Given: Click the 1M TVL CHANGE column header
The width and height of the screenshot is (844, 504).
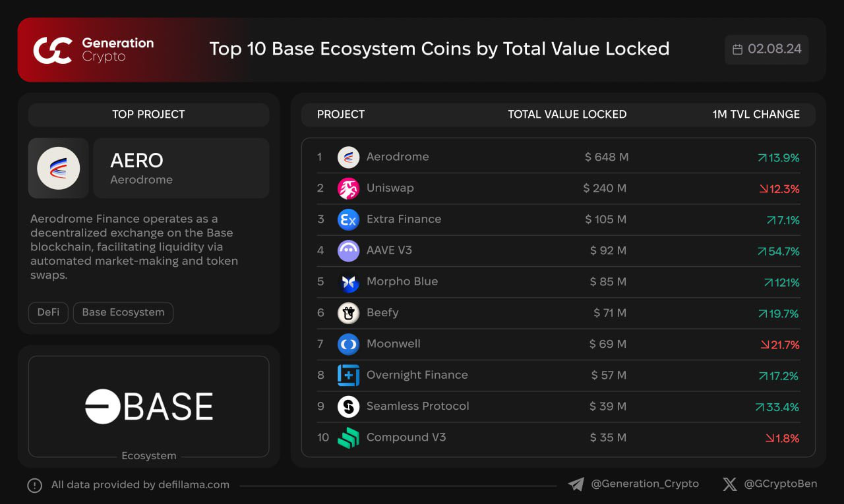Looking at the screenshot, I should [x=756, y=114].
